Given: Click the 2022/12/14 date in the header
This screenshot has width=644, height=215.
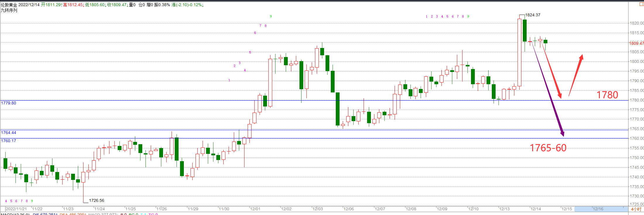Looking at the screenshot, I should click(29, 5).
